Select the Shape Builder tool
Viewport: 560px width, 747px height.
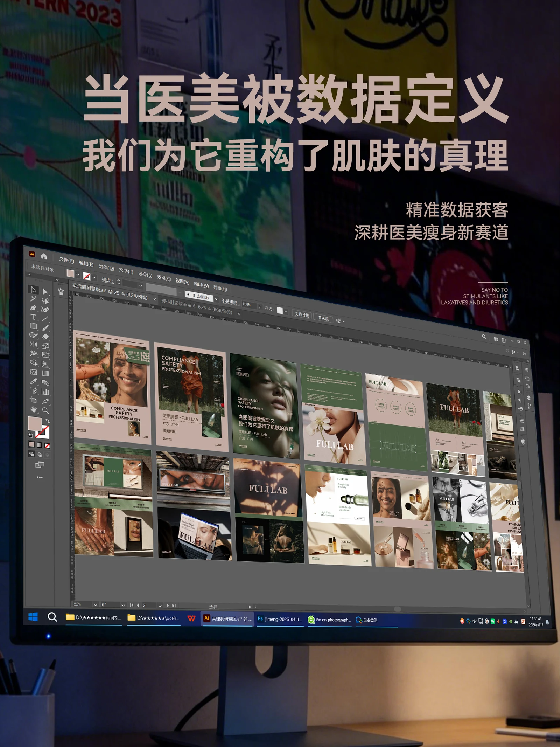(33, 363)
